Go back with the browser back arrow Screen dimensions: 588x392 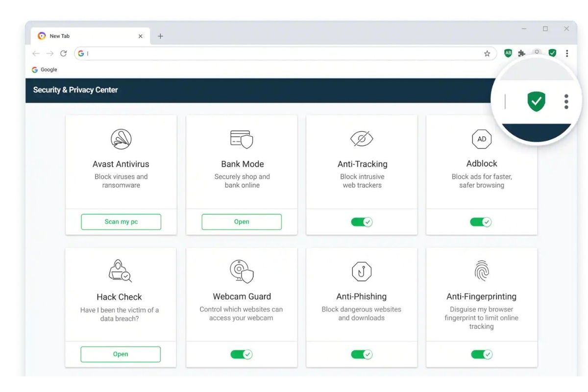pyautogui.click(x=36, y=53)
